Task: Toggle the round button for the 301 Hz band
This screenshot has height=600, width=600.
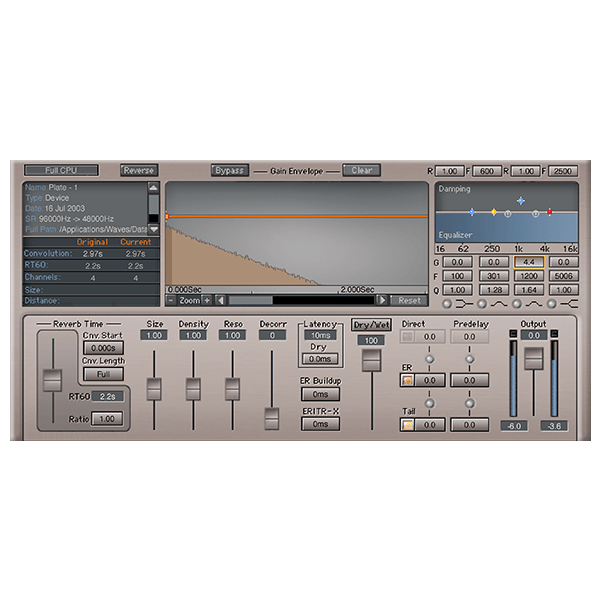Action: 482,304
